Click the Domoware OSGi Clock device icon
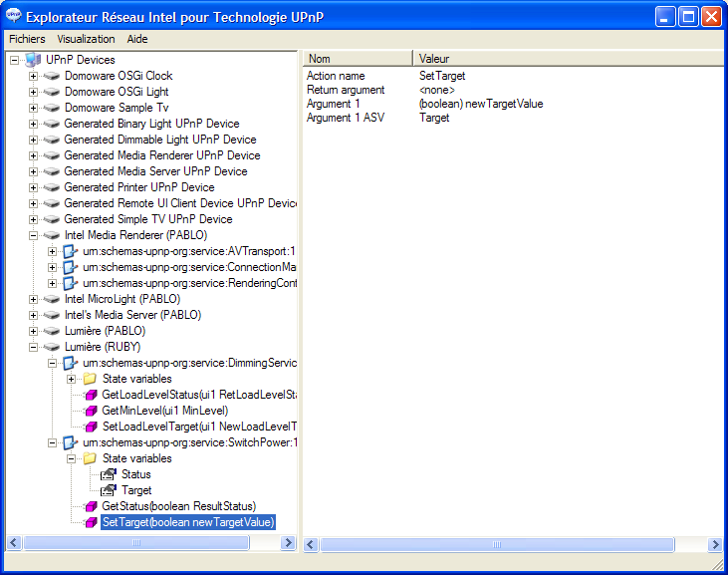The width and height of the screenshot is (728, 575). (52, 76)
